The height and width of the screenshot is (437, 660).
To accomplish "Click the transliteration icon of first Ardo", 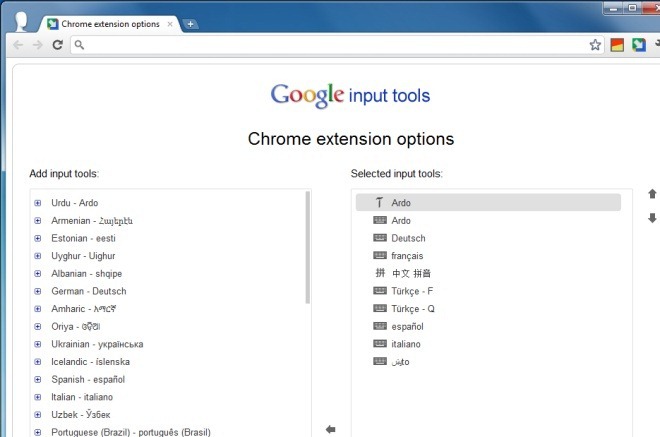I will pyautogui.click(x=379, y=203).
